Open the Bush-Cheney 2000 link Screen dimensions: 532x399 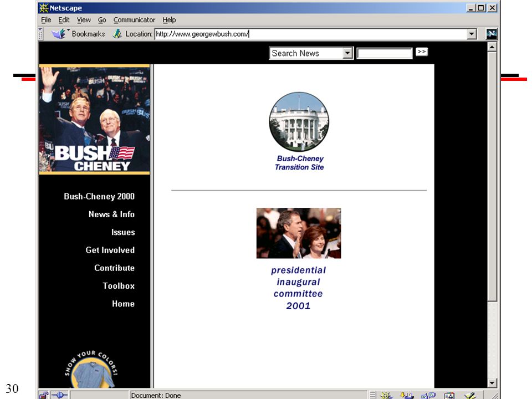pyautogui.click(x=99, y=196)
